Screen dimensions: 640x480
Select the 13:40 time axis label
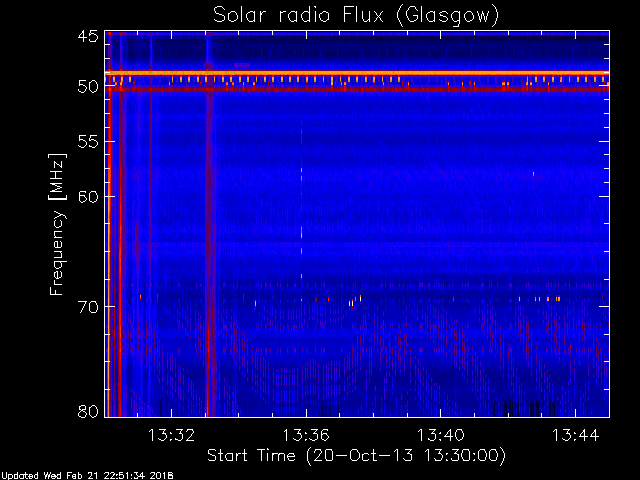pos(440,435)
